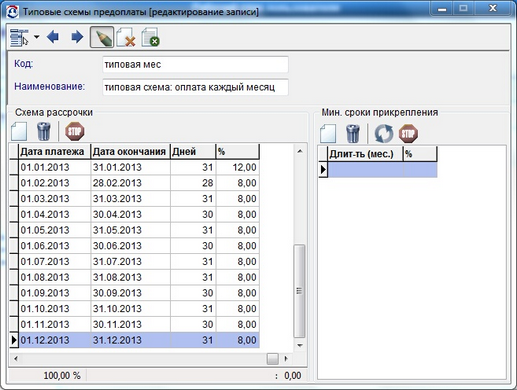Select end date cell 30.09.2013
Image resolution: width=517 pixels, height=390 pixels.
(130, 293)
